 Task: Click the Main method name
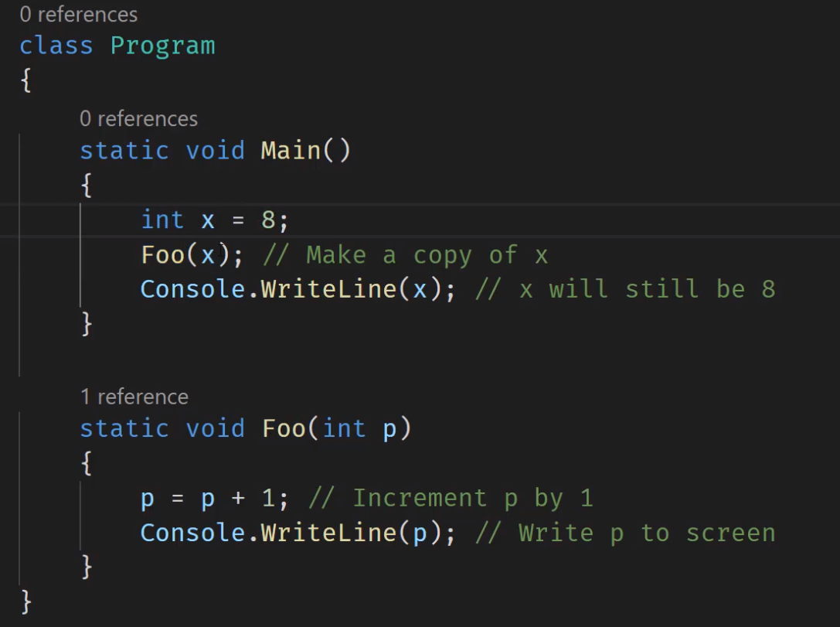coord(291,150)
